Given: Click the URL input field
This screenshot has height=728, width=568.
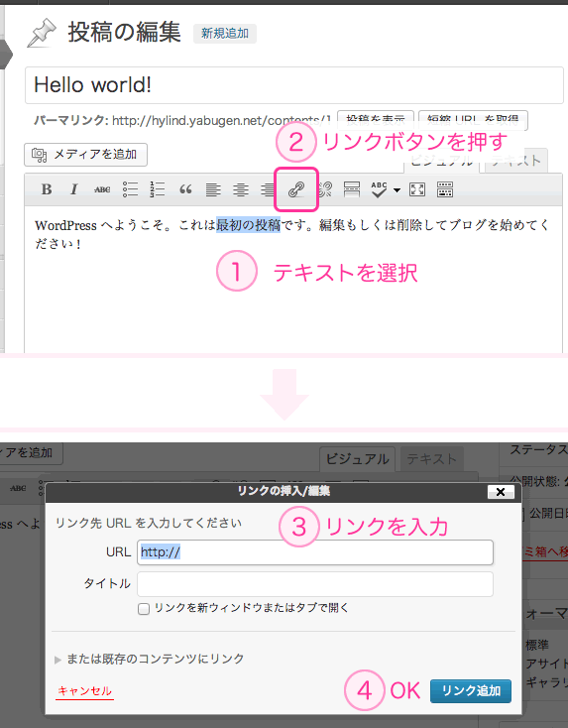Looking at the screenshot, I should tap(315, 552).
